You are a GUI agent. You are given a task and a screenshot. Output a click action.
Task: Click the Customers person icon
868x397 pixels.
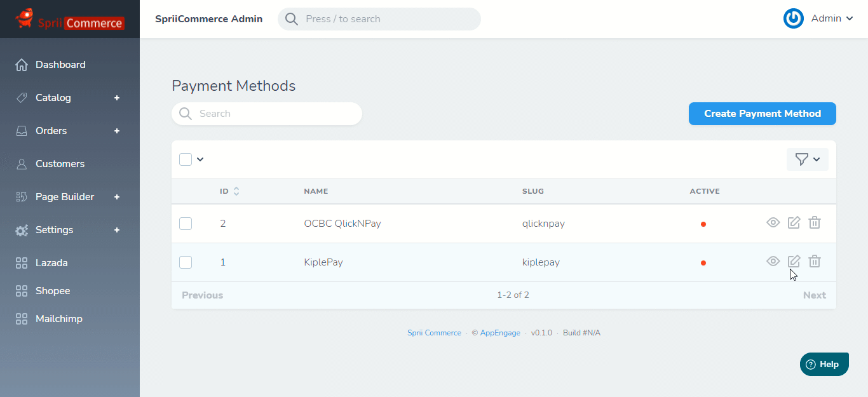click(22, 164)
